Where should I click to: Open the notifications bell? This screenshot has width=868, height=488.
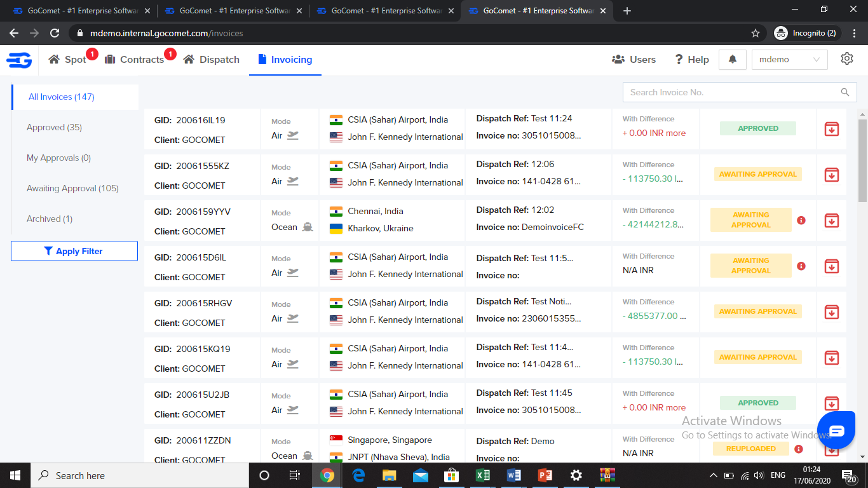733,60
